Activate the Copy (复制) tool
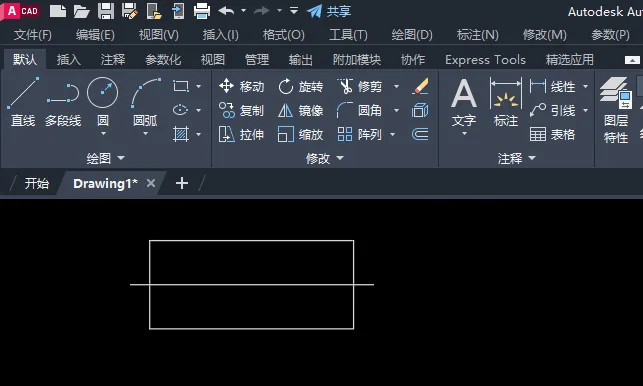643x386 pixels. coord(242,110)
